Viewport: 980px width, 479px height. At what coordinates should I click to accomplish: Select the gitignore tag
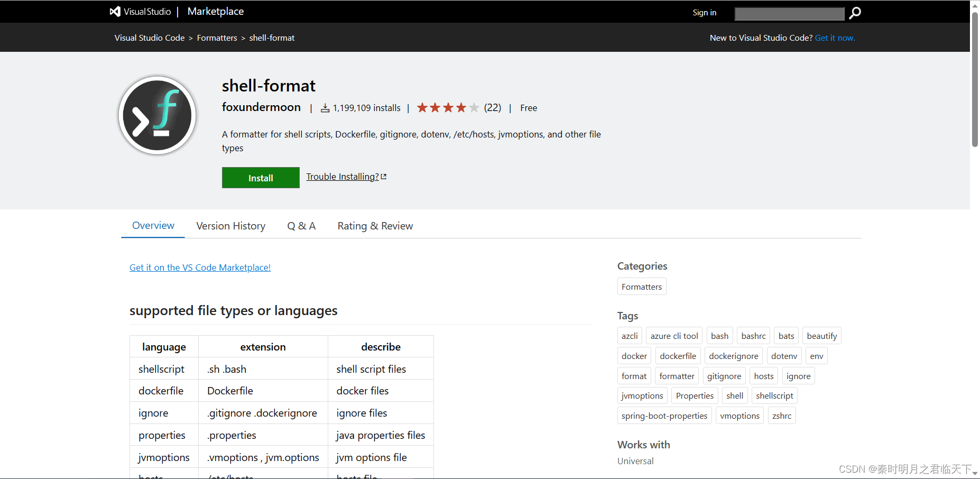pyautogui.click(x=724, y=376)
